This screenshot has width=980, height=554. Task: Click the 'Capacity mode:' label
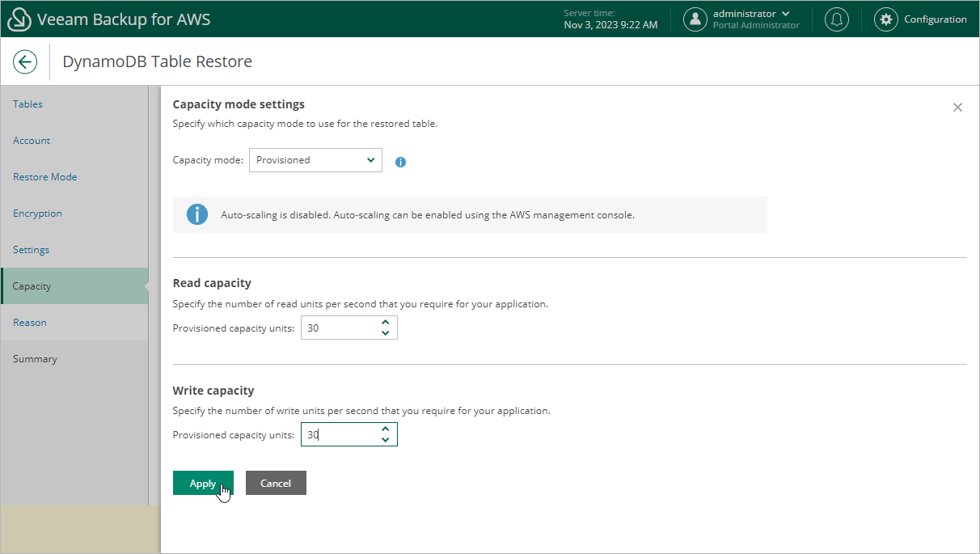click(x=208, y=160)
